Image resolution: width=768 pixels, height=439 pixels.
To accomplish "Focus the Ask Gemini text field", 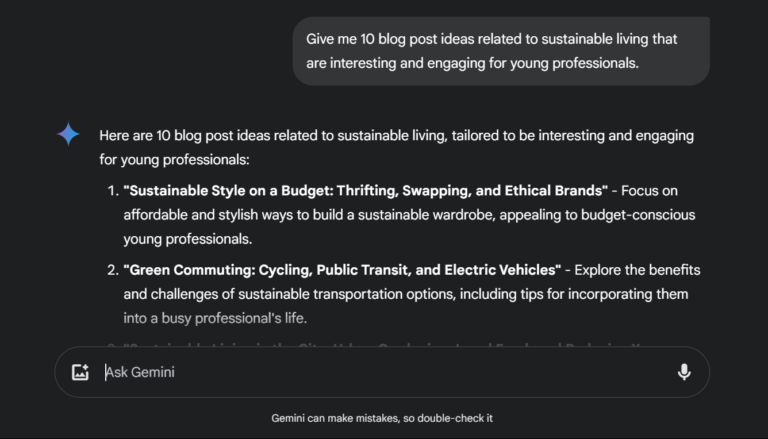I will click(380, 372).
